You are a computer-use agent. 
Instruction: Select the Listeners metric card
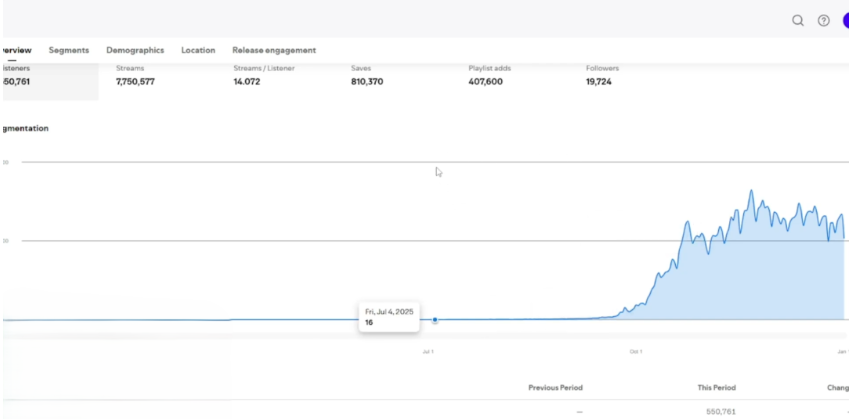click(30, 75)
